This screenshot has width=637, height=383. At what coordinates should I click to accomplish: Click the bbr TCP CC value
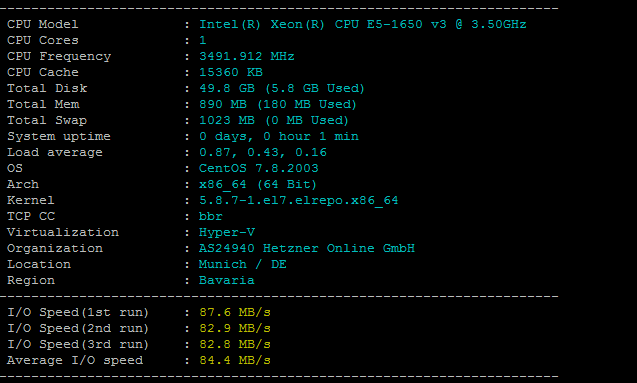click(x=210, y=216)
